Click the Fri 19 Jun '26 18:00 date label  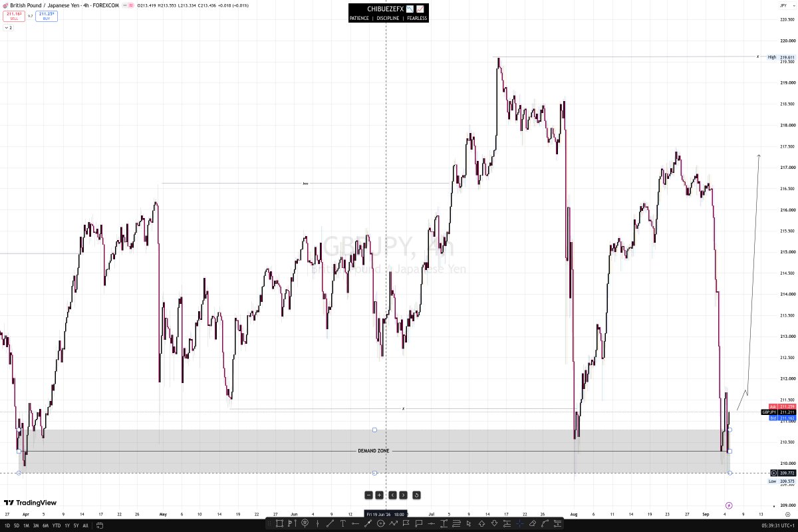386,515
